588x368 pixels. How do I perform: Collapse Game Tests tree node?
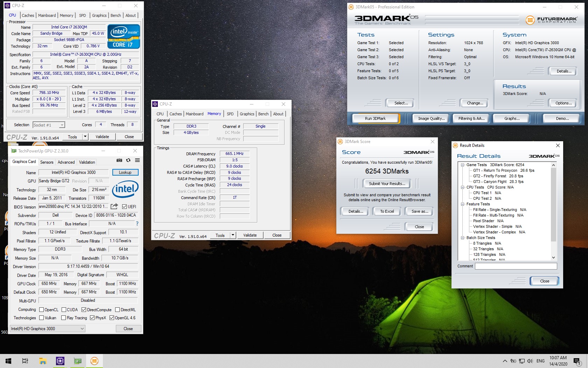tap(462, 165)
